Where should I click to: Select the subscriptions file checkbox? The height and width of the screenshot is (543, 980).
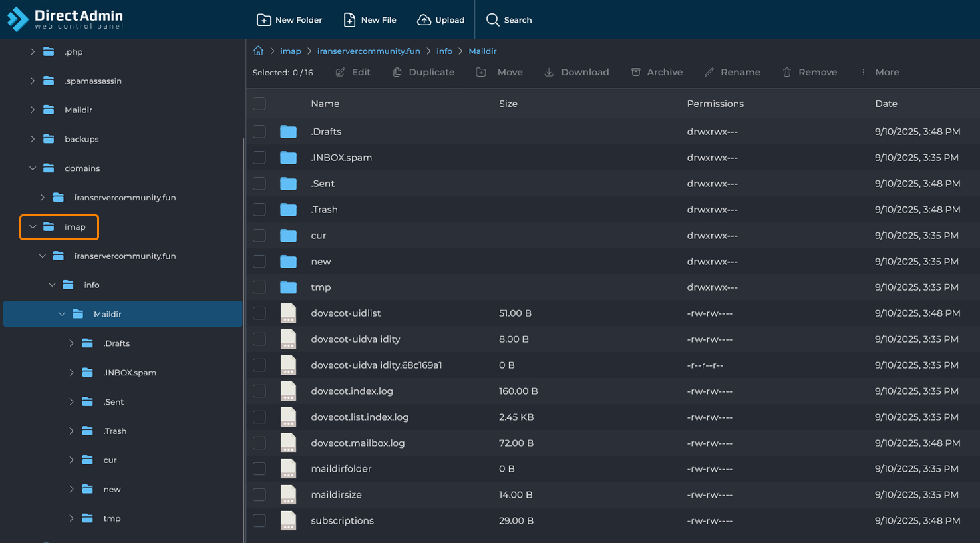pyautogui.click(x=259, y=521)
